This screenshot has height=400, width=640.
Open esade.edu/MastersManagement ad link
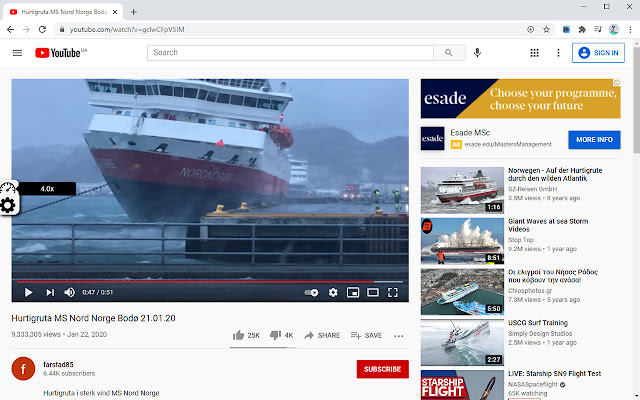click(508, 144)
